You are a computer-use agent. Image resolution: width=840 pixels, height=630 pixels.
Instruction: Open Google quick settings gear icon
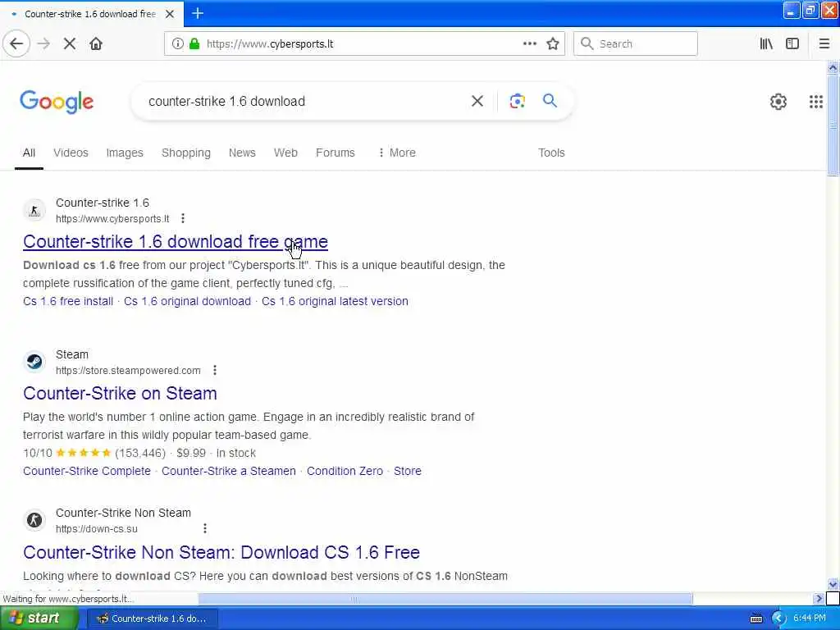coord(778,101)
